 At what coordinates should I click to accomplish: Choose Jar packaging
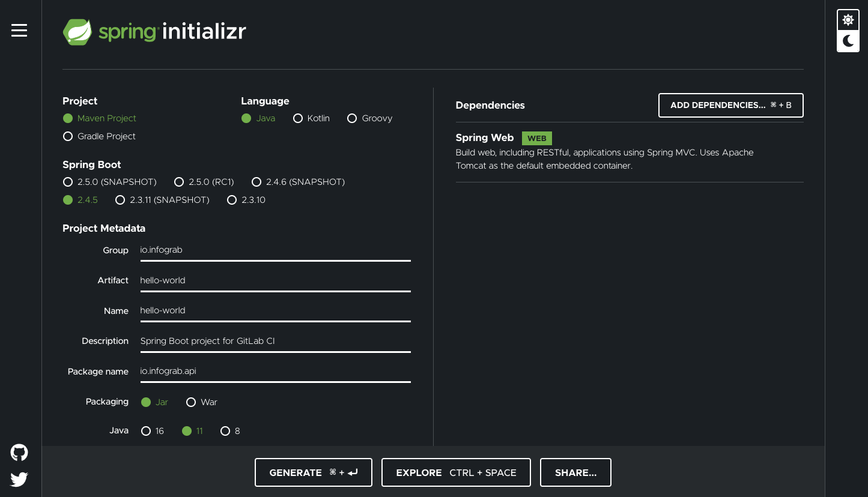click(154, 402)
